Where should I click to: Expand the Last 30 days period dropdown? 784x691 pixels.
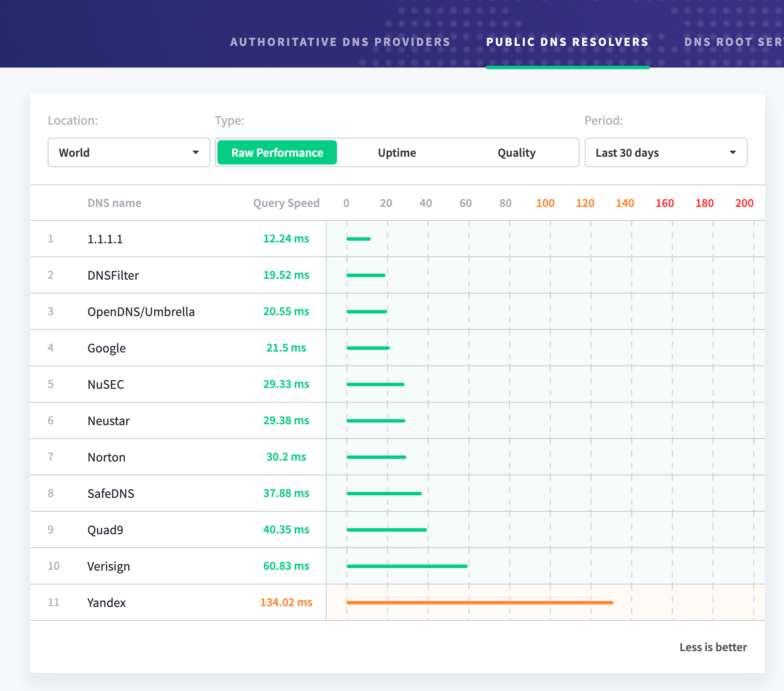(x=666, y=152)
